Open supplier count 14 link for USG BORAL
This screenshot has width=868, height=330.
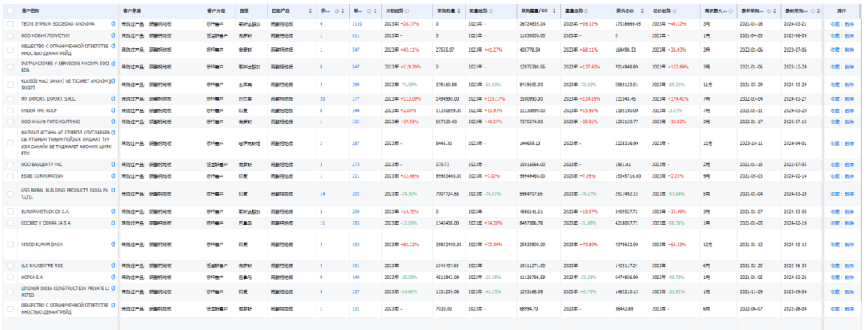(322, 193)
